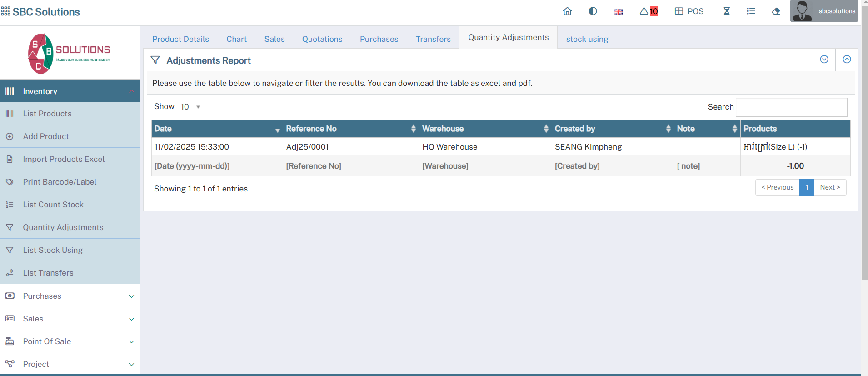
Task: Open the POS register button
Action: [689, 11]
